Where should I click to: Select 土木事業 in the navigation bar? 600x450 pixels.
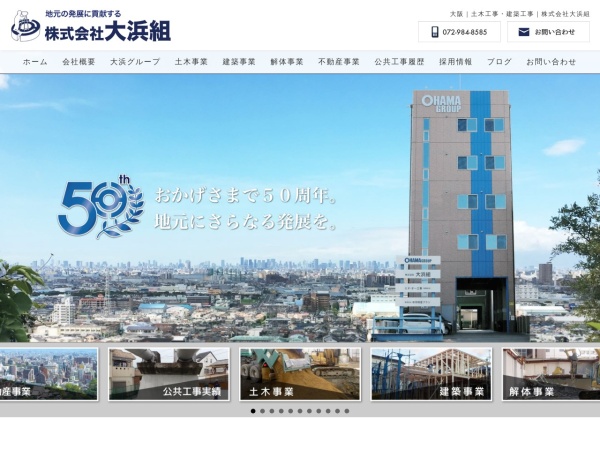191,62
